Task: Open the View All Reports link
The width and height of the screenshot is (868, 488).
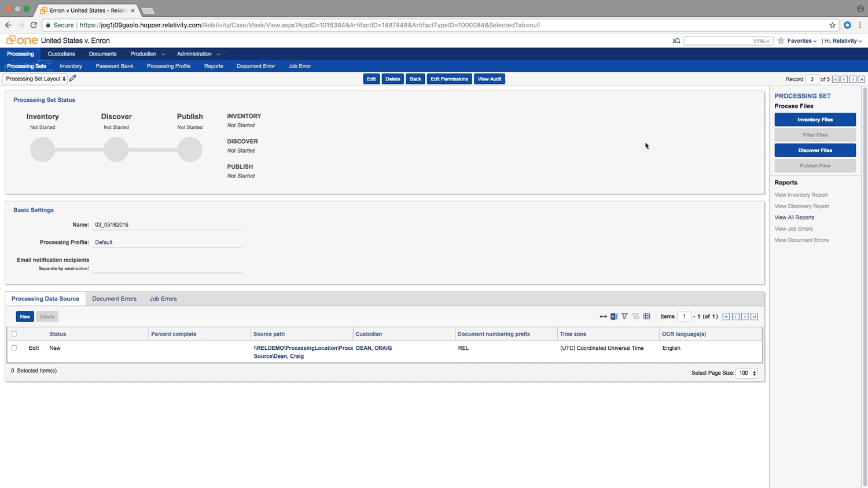Action: tap(795, 217)
